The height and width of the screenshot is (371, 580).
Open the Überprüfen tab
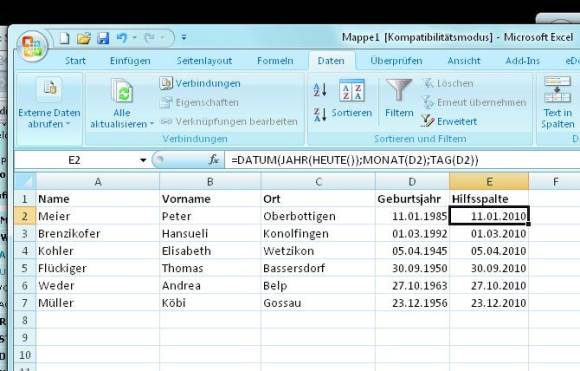coord(396,61)
